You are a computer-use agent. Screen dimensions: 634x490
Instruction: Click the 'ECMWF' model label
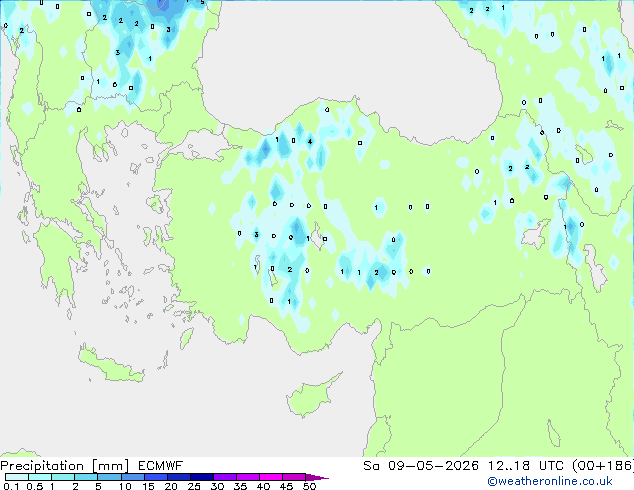click(x=161, y=466)
